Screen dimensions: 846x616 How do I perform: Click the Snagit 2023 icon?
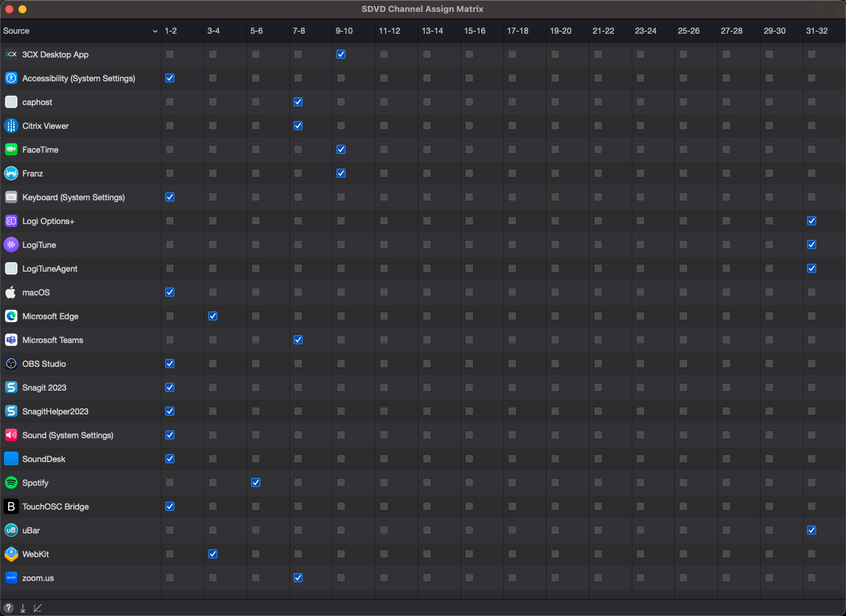pos(10,387)
